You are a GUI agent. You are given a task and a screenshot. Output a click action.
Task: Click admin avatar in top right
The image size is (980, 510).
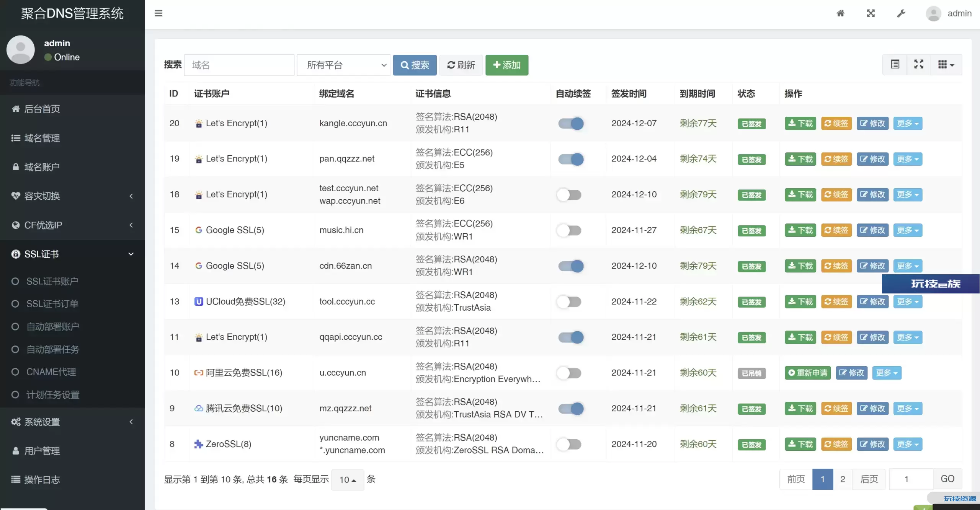[x=934, y=13]
